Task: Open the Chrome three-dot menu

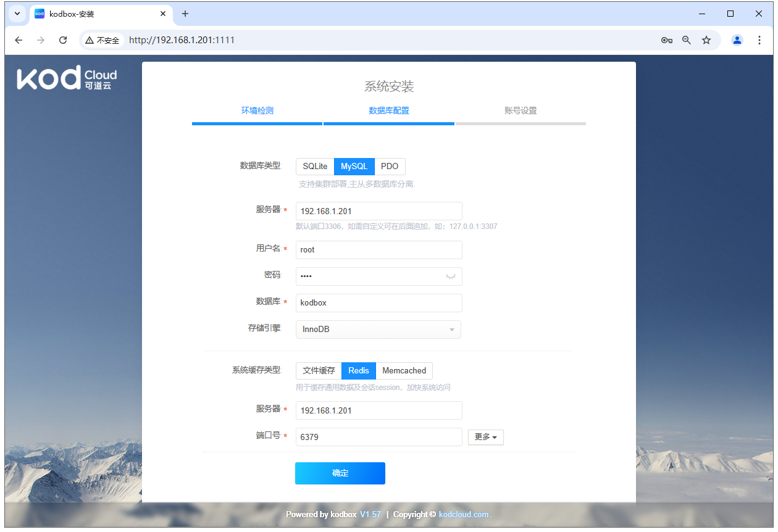Action: pyautogui.click(x=759, y=39)
